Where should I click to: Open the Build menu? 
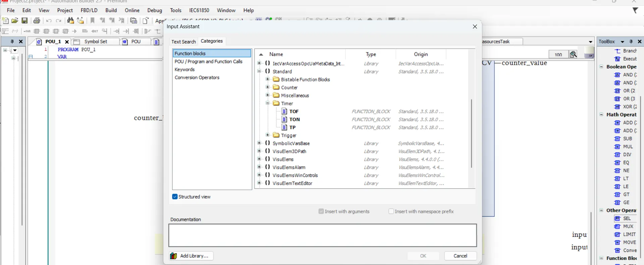click(111, 10)
